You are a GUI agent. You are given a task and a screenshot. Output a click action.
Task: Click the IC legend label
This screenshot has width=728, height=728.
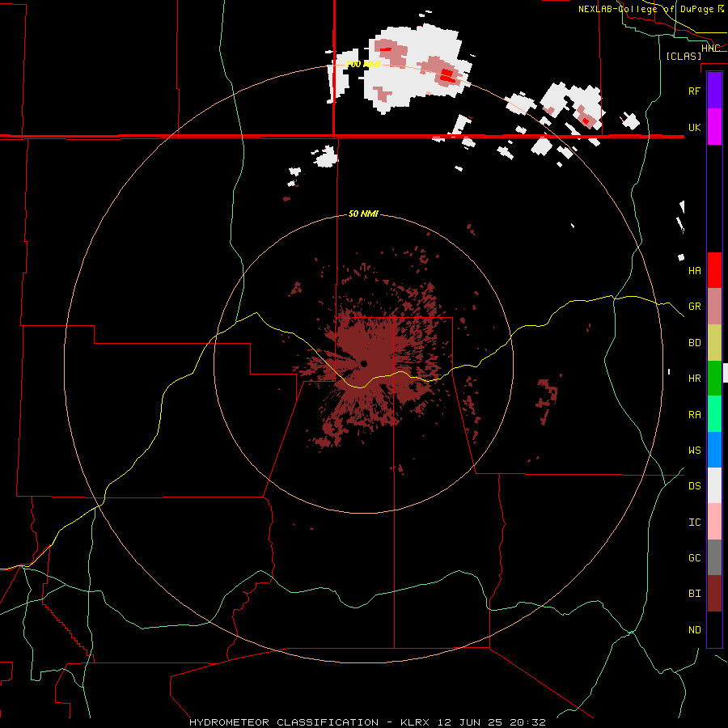coord(694,523)
